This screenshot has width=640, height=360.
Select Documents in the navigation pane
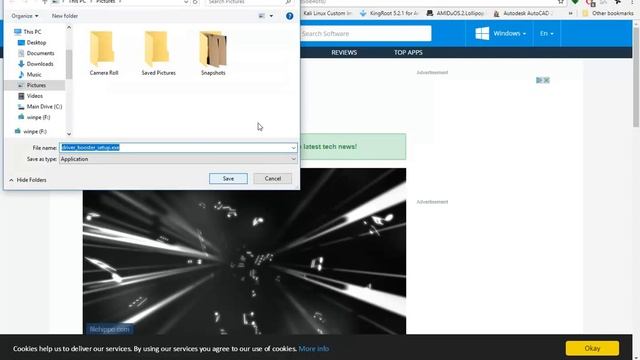[x=40, y=53]
